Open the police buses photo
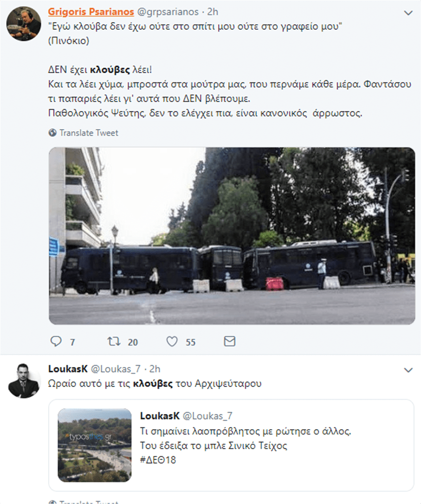 [232, 235]
